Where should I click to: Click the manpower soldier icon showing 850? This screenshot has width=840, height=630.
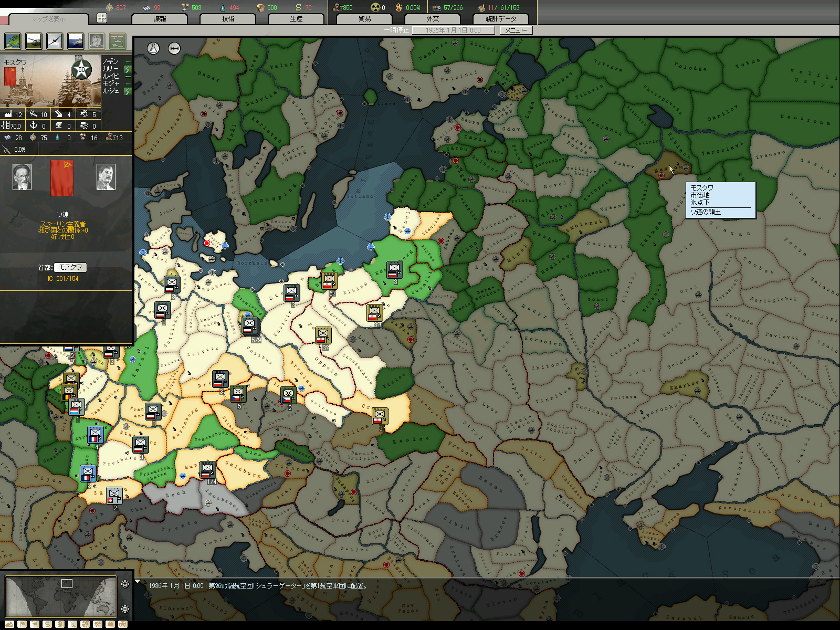click(338, 7)
